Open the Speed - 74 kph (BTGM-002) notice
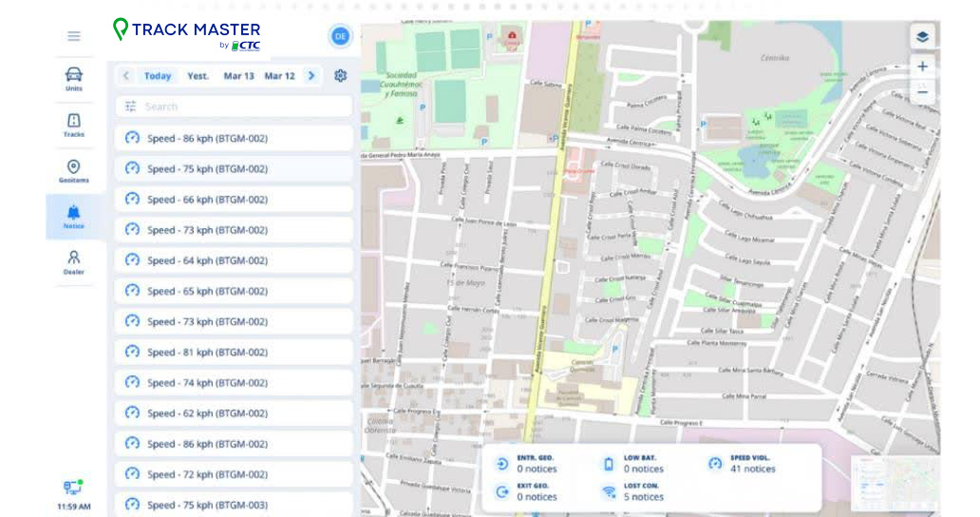This screenshot has height=517, width=980. [x=234, y=383]
